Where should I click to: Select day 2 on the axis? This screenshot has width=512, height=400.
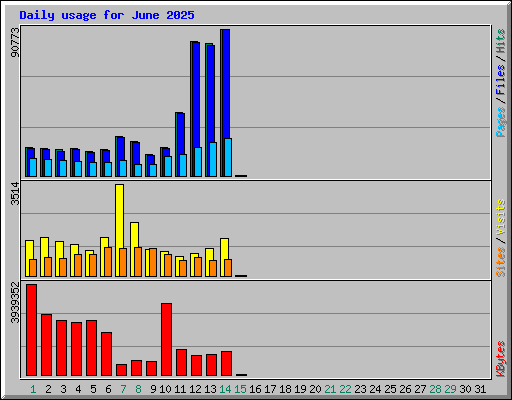(48, 389)
